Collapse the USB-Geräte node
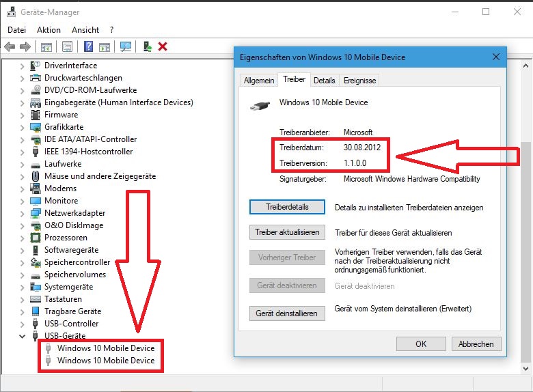The image size is (533, 392). pyautogui.click(x=22, y=336)
